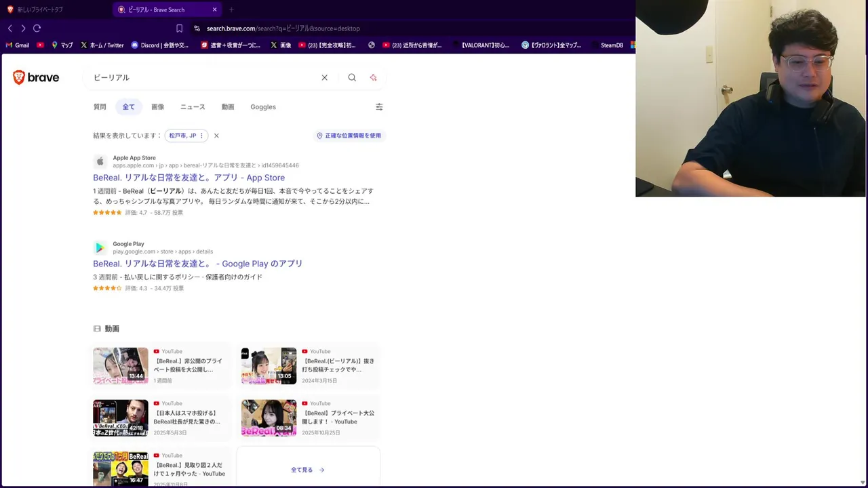
Task: Click the Brave logo to go home
Action: pos(36,77)
